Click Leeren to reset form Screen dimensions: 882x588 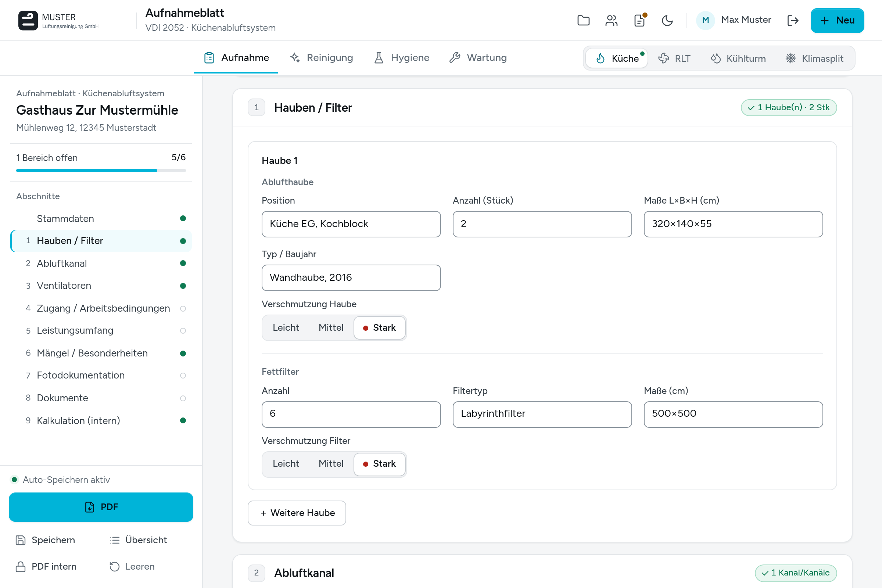[132, 566]
